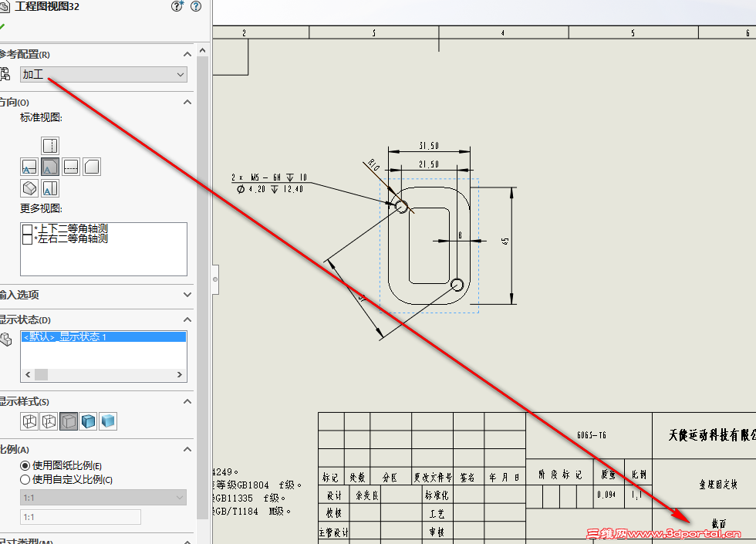
Task: Click the property panel scroll-up arrow
Action: pyautogui.click(x=202, y=50)
